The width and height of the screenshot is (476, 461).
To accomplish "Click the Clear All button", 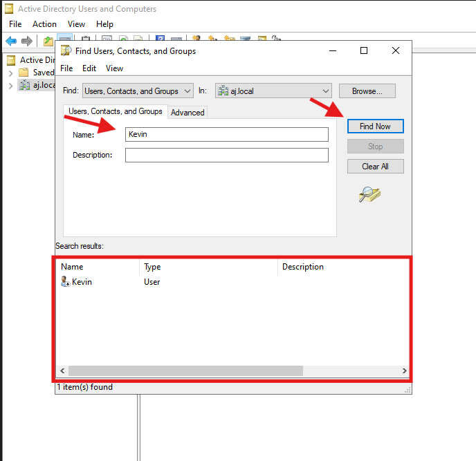I will click(x=375, y=167).
